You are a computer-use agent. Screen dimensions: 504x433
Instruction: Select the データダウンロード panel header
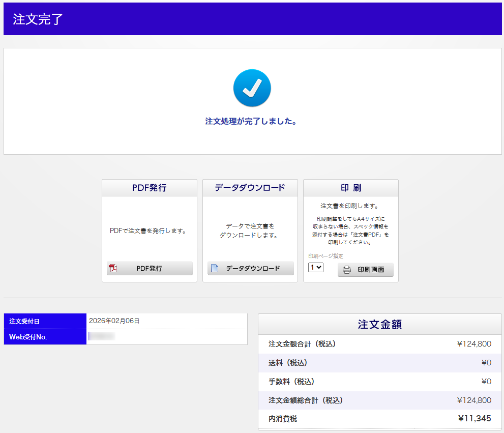[x=250, y=188]
